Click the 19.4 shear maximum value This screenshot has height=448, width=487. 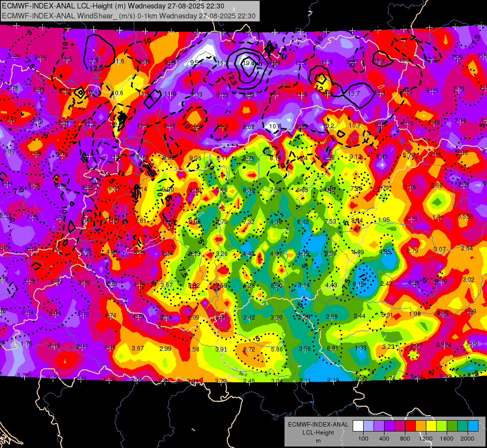249,63
